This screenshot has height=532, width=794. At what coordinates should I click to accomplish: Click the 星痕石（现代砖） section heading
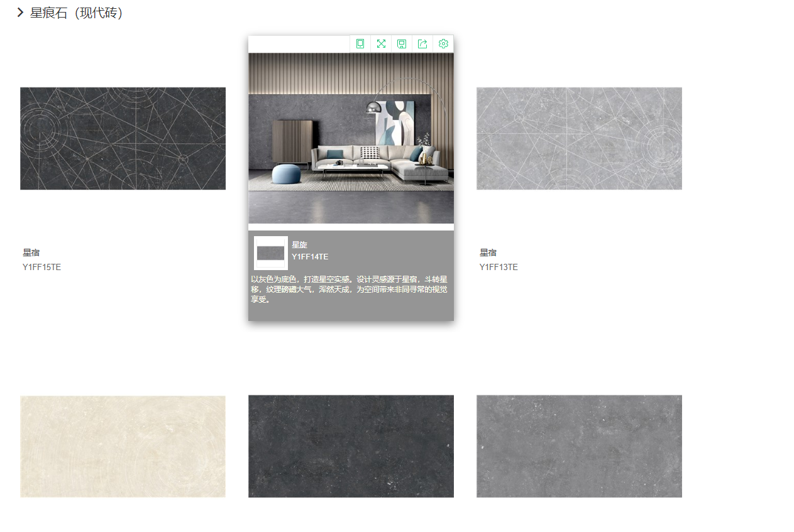[76, 13]
